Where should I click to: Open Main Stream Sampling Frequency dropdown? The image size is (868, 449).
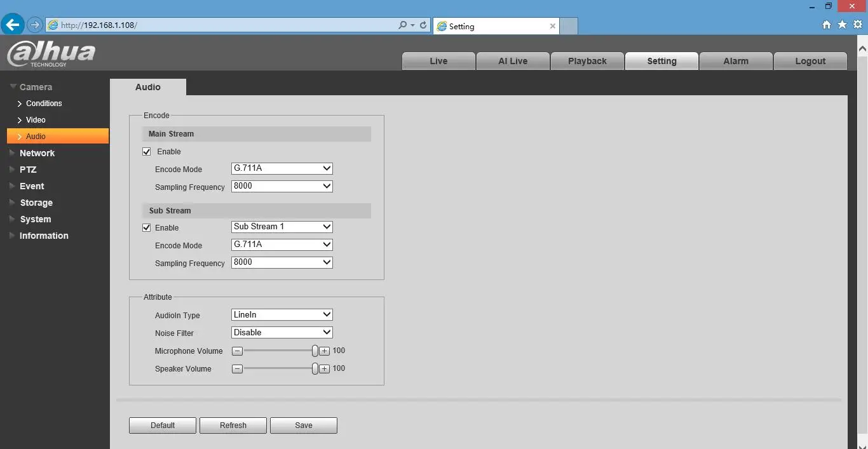pos(282,186)
